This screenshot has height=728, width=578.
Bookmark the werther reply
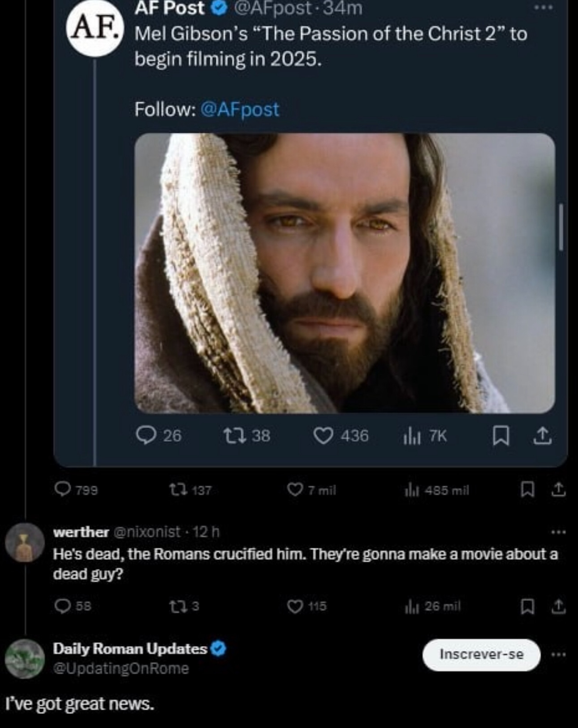527,607
